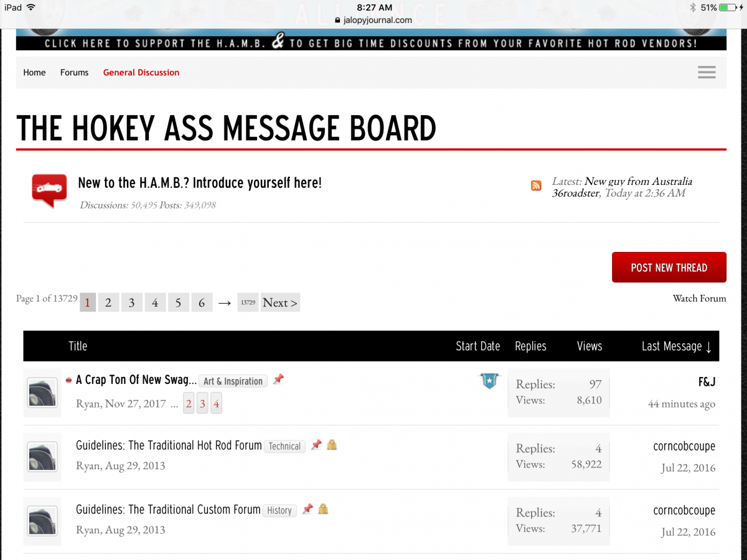Open Ryan's avatar on the Hot Rod Forum guidelines
This screenshot has width=747, height=560.
42,457
